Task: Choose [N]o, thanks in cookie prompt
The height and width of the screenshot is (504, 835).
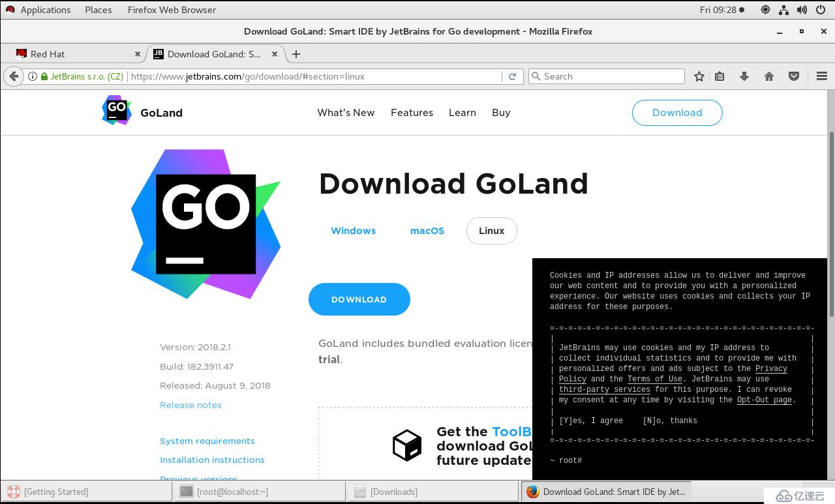Action: [670, 421]
